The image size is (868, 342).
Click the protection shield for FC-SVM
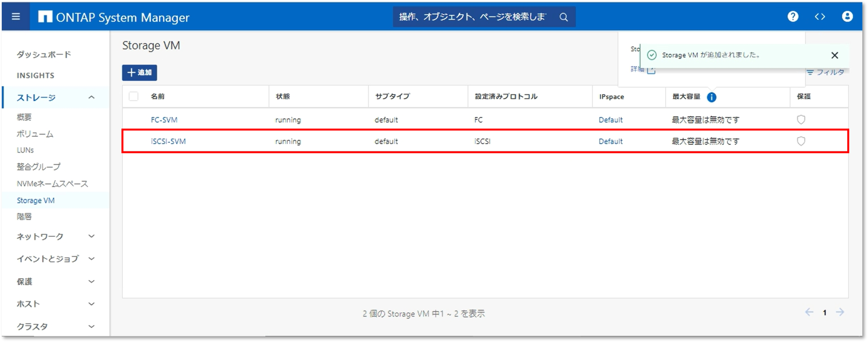click(x=801, y=119)
